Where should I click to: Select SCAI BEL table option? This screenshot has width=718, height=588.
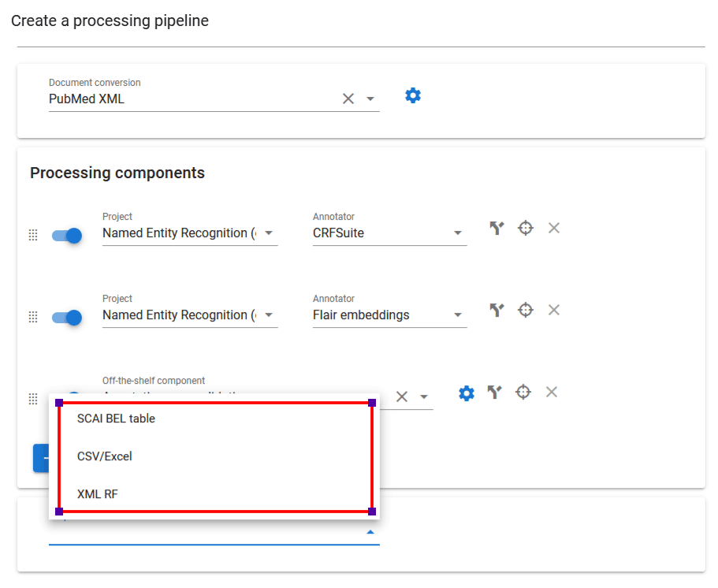(116, 419)
